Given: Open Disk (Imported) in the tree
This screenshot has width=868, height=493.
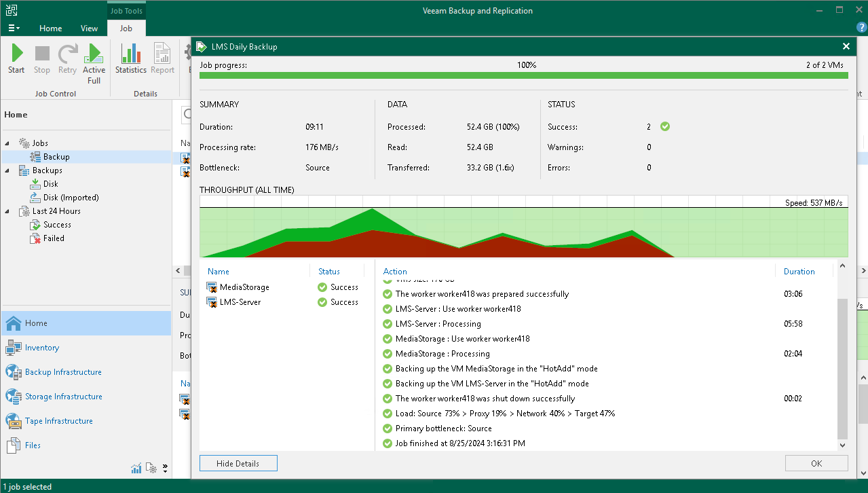Looking at the screenshot, I should (x=71, y=198).
